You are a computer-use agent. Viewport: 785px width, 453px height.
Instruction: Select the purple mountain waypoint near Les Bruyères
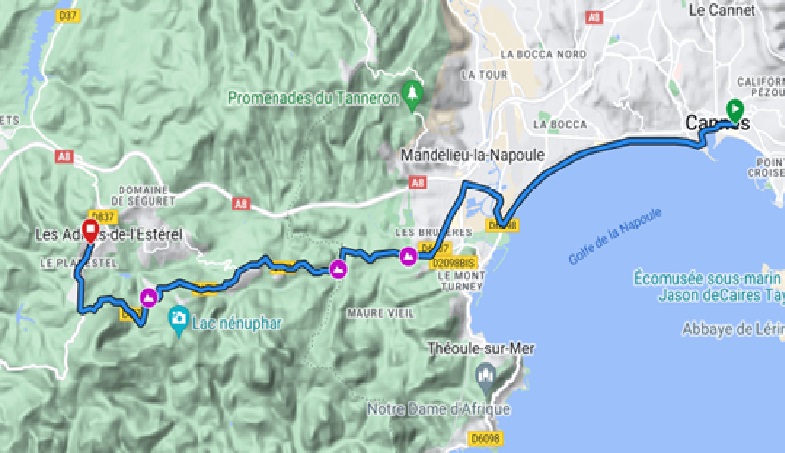(409, 257)
